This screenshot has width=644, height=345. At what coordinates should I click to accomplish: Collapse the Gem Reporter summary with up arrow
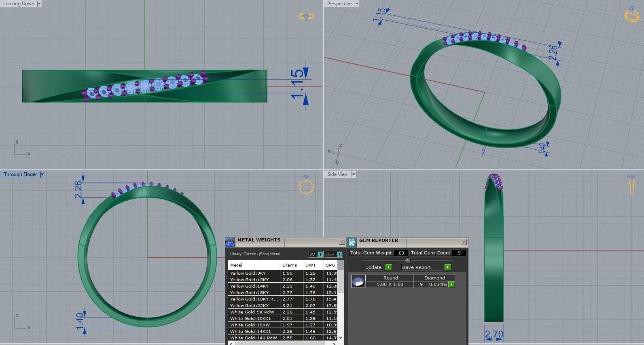coord(407,260)
